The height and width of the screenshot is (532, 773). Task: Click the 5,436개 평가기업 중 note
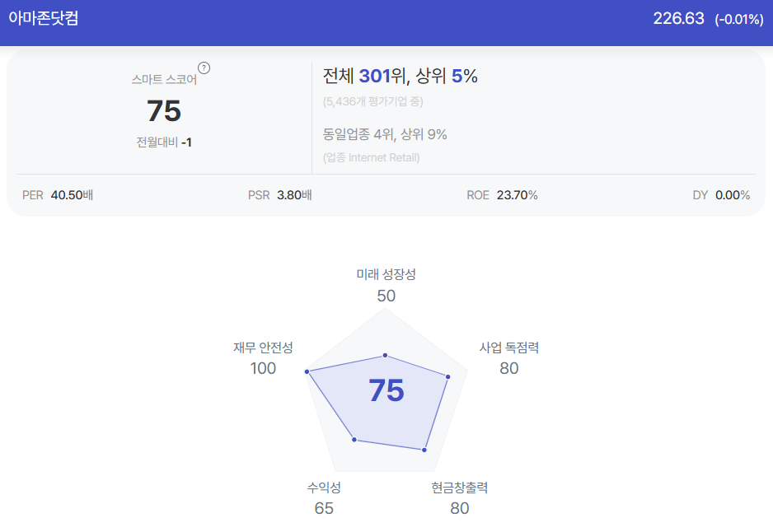(x=373, y=101)
